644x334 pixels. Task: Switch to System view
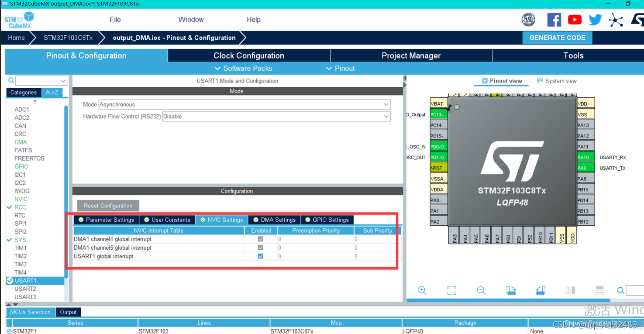[x=557, y=81]
